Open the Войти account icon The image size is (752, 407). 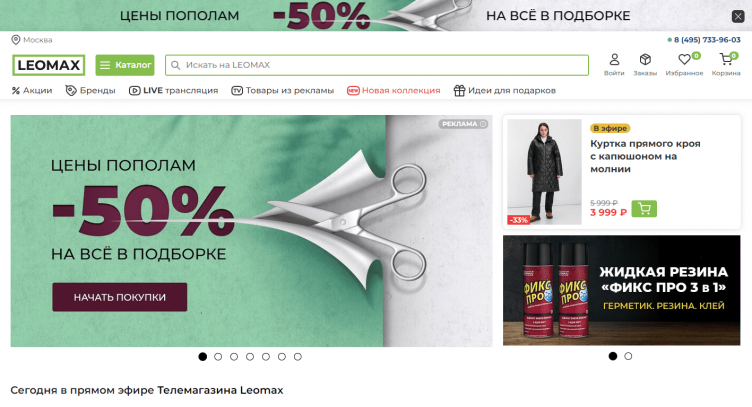pos(614,60)
